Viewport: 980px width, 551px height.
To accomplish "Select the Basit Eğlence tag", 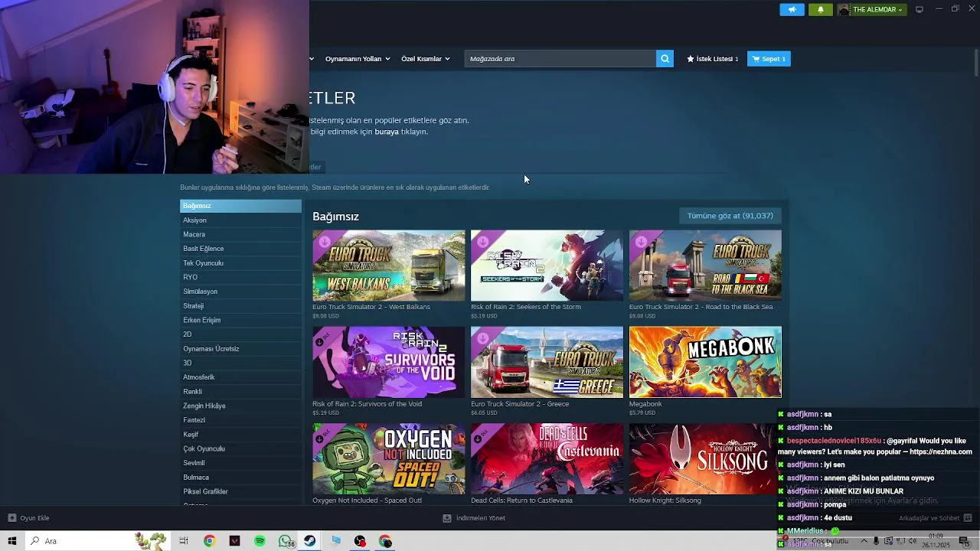I will [240, 249].
